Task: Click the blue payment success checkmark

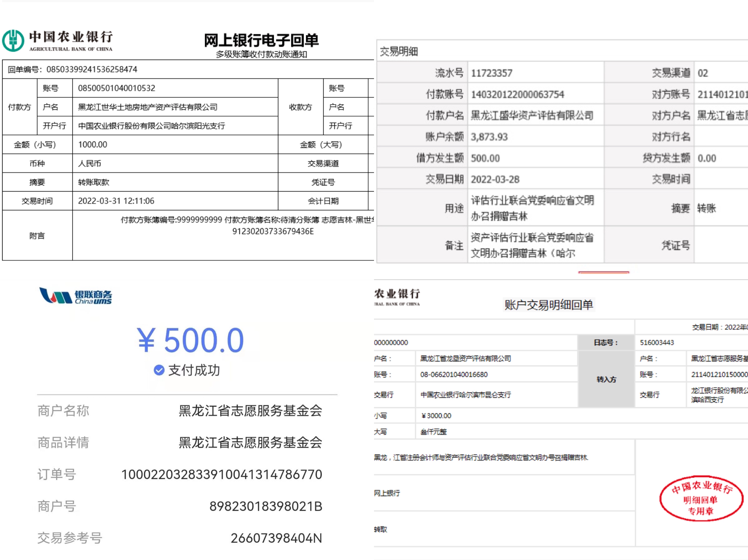Action: pyautogui.click(x=159, y=370)
